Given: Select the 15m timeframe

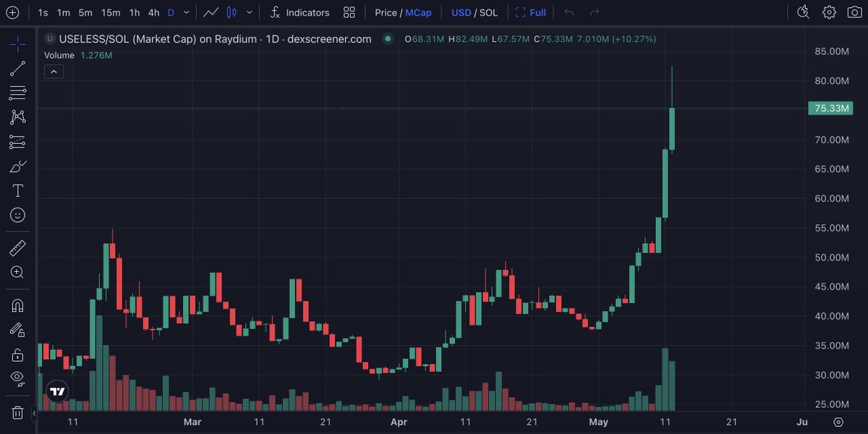Looking at the screenshot, I should tap(111, 13).
